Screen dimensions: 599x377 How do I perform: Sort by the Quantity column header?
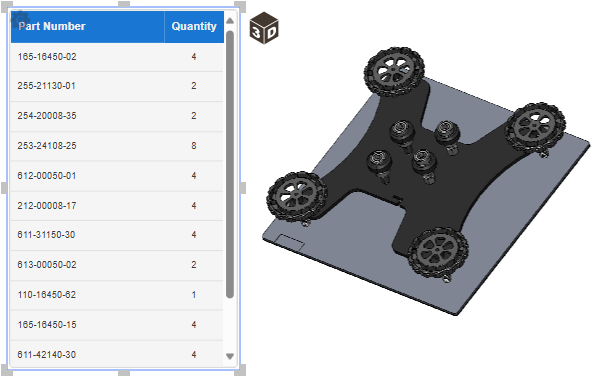tap(194, 26)
